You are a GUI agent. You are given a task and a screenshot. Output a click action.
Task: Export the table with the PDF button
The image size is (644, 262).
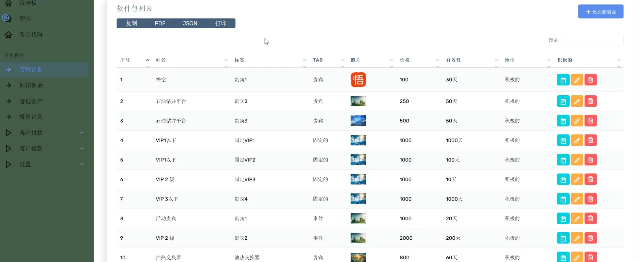click(160, 23)
